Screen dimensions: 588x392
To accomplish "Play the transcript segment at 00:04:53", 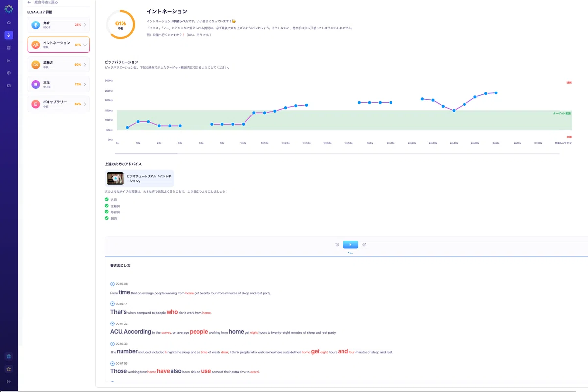I will pos(112,364).
